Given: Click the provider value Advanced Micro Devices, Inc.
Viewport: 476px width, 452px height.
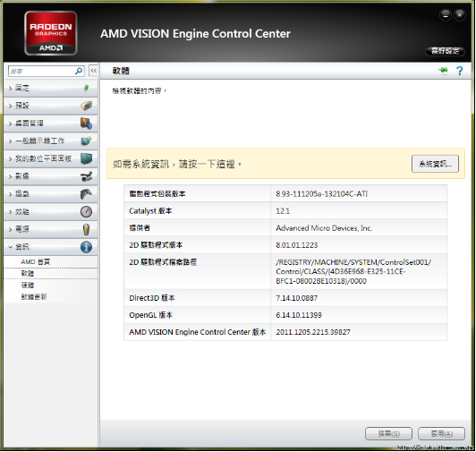Looking at the screenshot, I should tap(324, 228).
